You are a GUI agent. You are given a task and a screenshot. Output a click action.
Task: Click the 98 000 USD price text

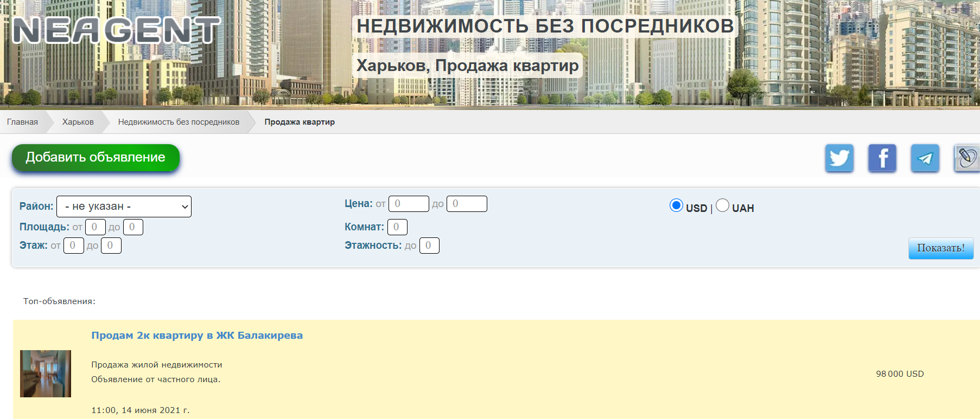click(900, 374)
